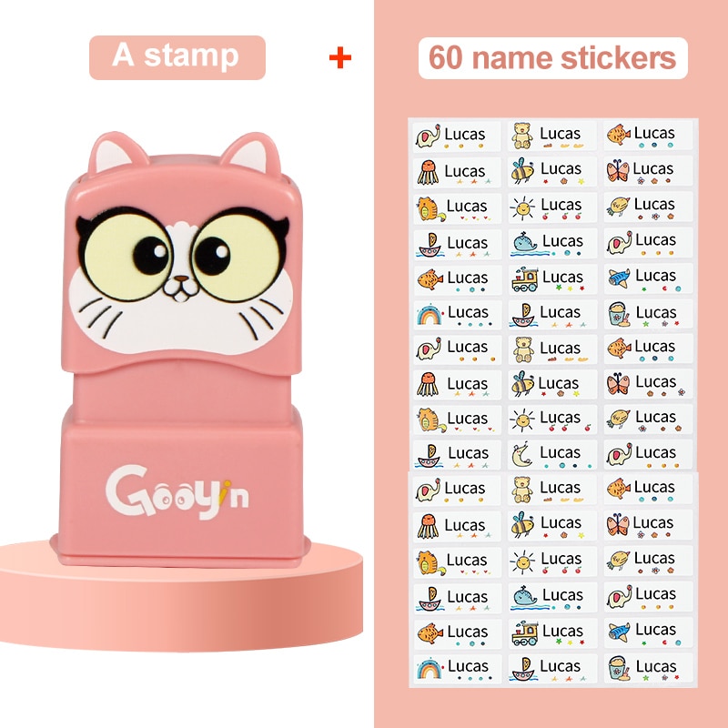Click the white Gooyin logo on the stamp
The height and width of the screenshot is (728, 728).
(x=177, y=492)
